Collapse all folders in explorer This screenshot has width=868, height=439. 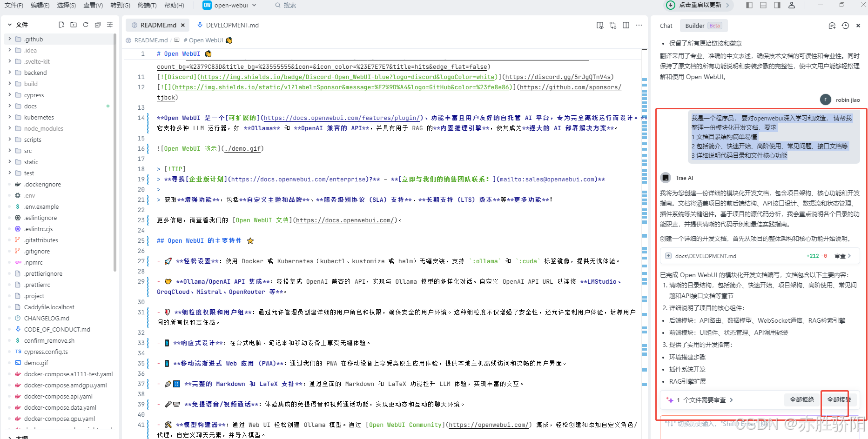98,25
